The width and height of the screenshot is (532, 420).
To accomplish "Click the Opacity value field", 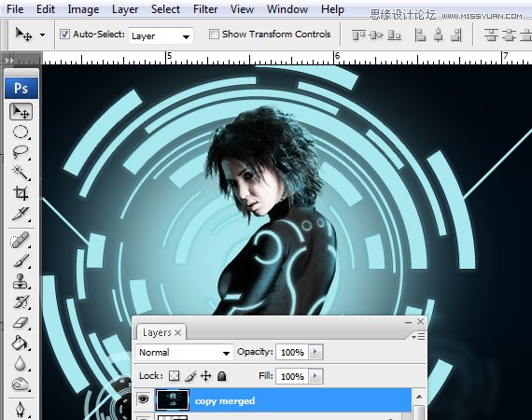I will point(292,352).
